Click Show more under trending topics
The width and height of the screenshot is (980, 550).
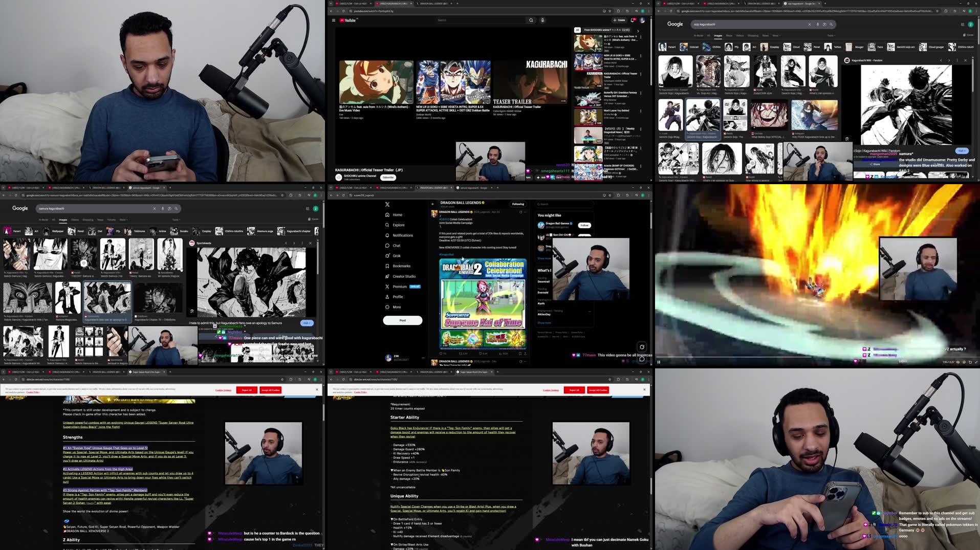543,322
